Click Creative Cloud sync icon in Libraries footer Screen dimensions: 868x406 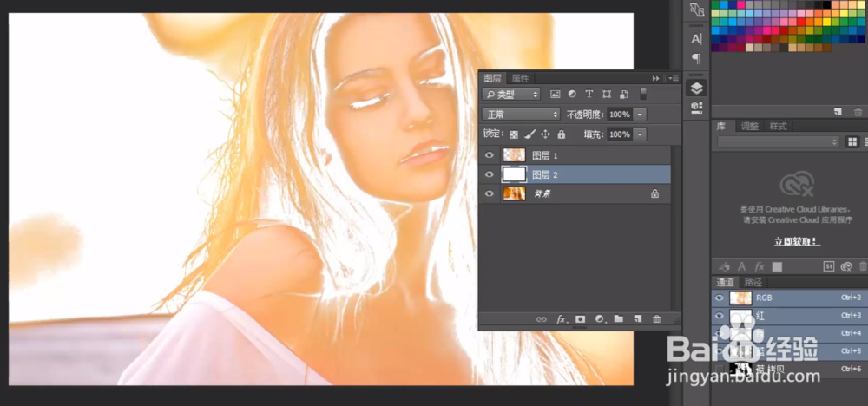pos(845,266)
